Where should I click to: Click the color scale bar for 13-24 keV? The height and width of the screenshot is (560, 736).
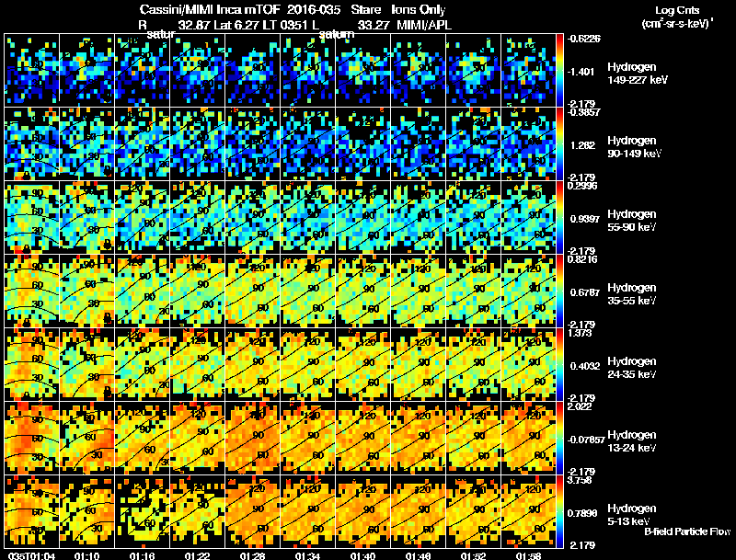559,439
